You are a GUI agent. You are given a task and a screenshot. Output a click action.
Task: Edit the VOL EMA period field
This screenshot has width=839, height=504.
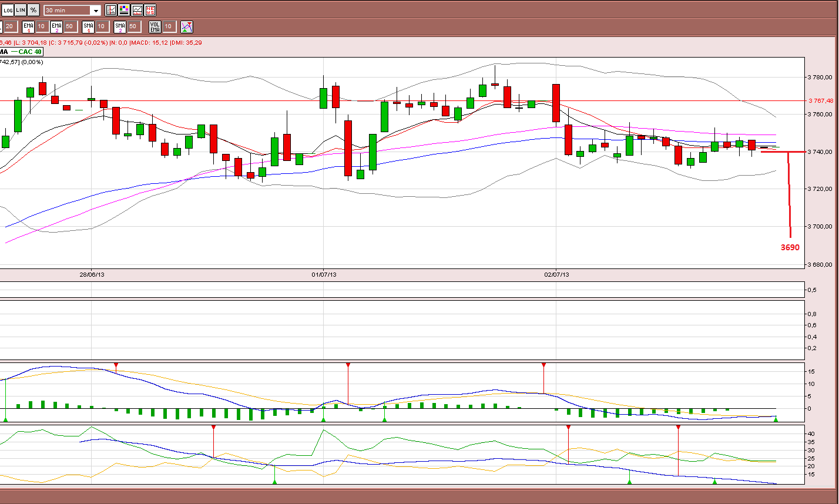(x=168, y=26)
